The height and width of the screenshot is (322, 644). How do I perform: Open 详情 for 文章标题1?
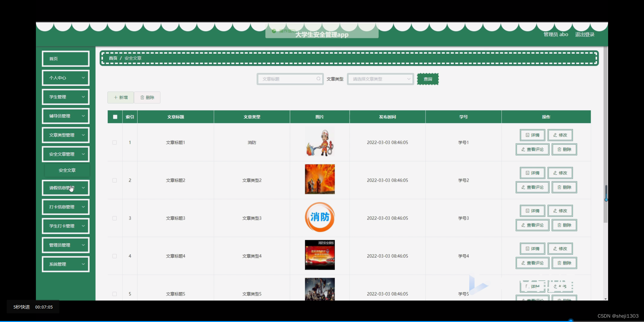point(532,135)
